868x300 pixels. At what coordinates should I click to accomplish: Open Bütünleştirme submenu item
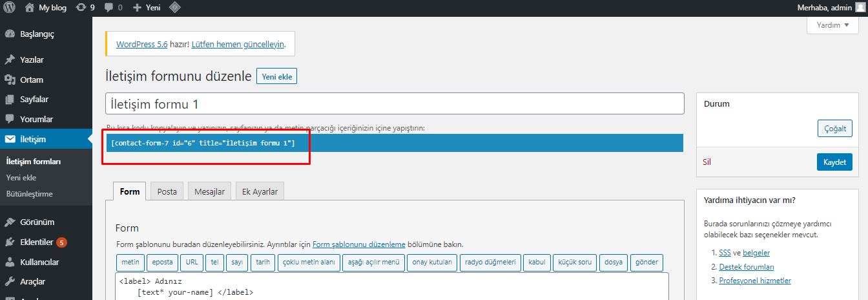29,194
